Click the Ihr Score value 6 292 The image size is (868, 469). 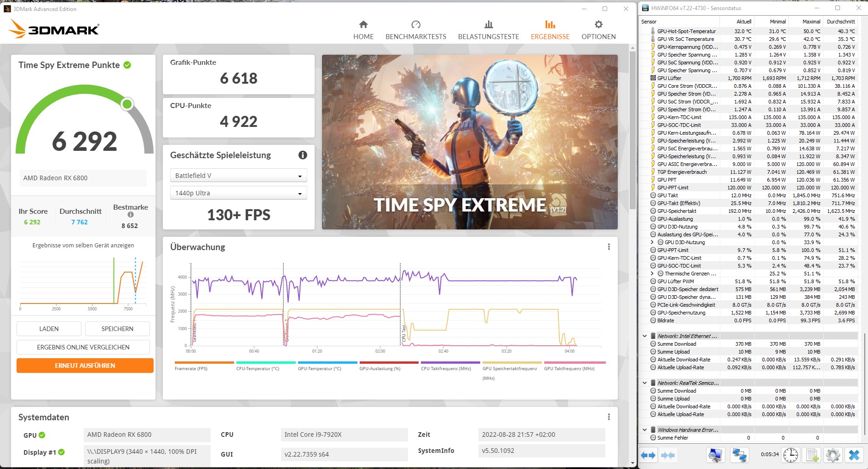[x=32, y=222]
